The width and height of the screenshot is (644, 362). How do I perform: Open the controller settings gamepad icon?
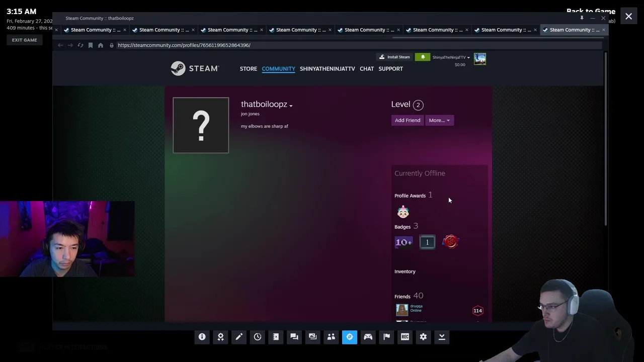[x=368, y=337]
